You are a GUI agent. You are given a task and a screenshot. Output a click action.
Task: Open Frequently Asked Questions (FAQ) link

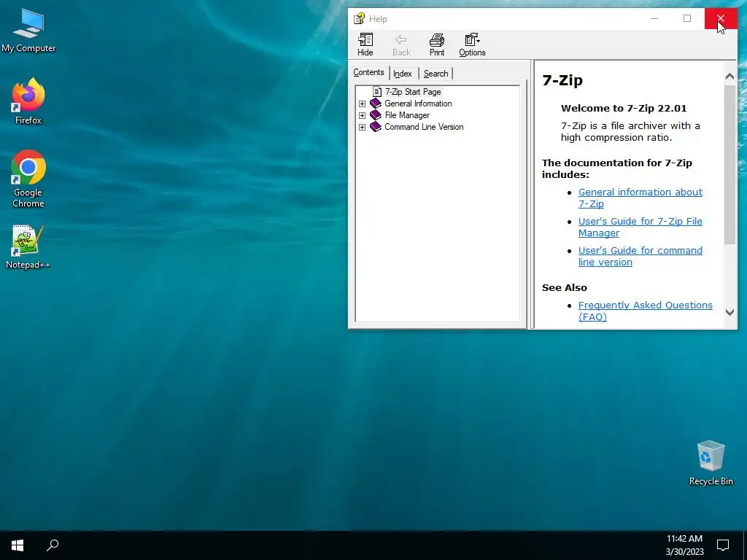646,311
